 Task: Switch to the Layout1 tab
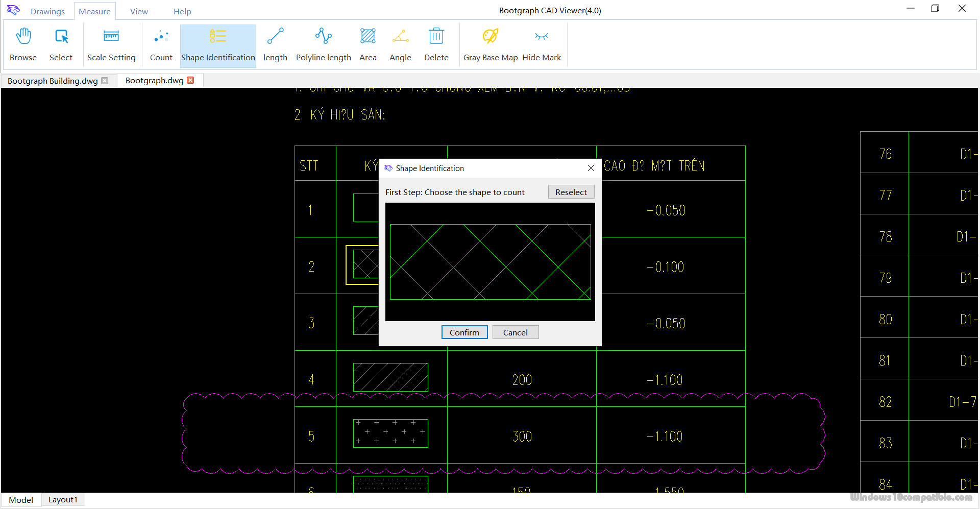point(63,500)
